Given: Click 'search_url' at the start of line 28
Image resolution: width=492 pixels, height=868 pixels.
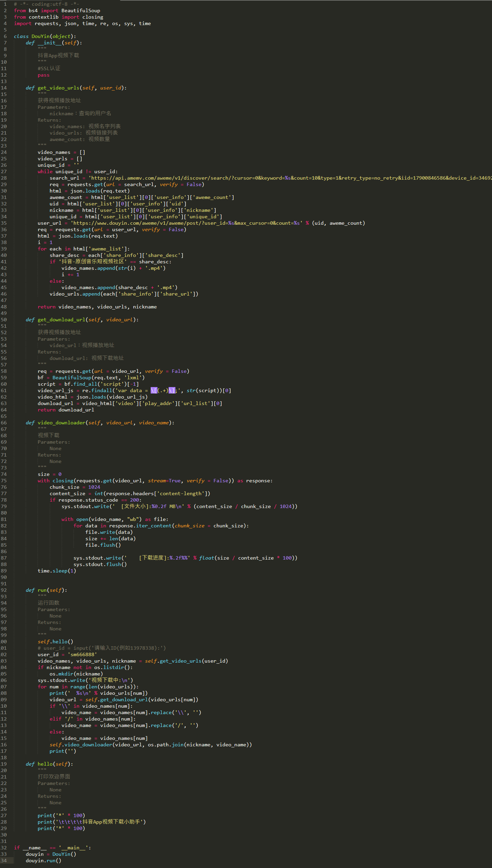Looking at the screenshot, I should 64,178.
